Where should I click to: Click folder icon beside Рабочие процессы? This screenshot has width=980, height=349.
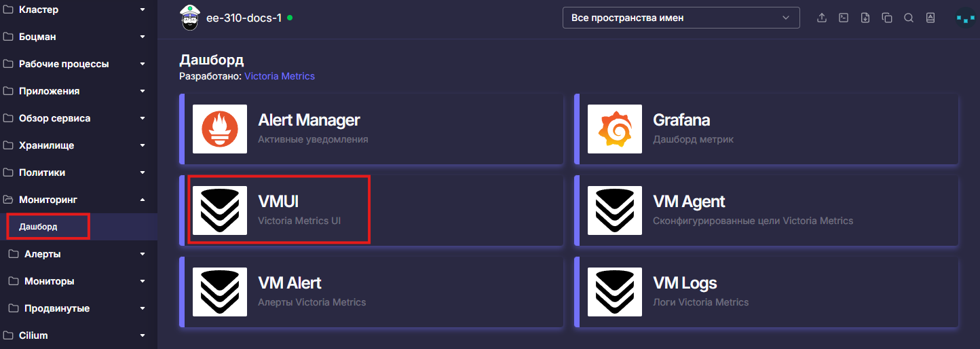coord(8,64)
